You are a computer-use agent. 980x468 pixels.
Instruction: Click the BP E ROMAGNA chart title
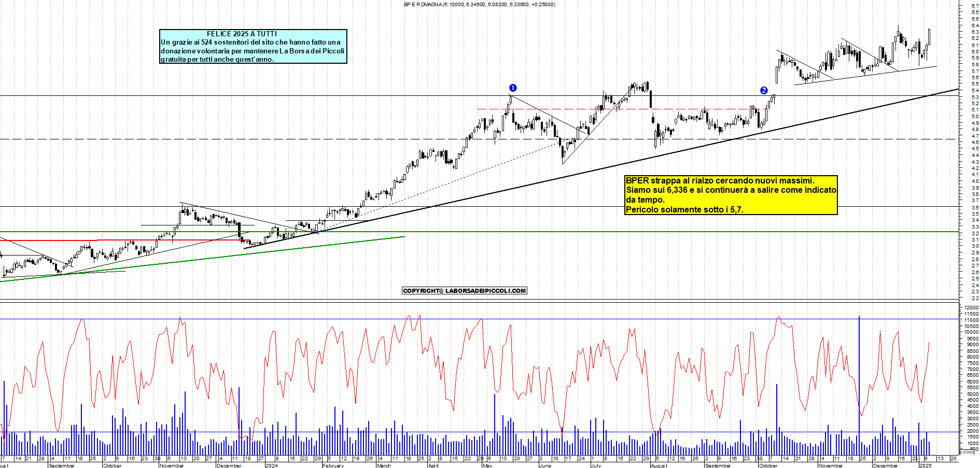480,4
